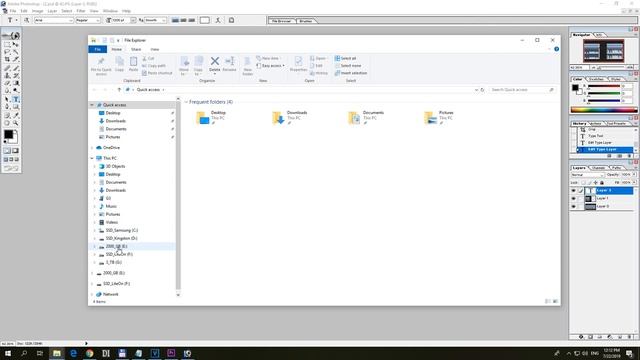This screenshot has width=640, height=360.
Task: Click Invert selection in ribbon
Action: click(351, 73)
